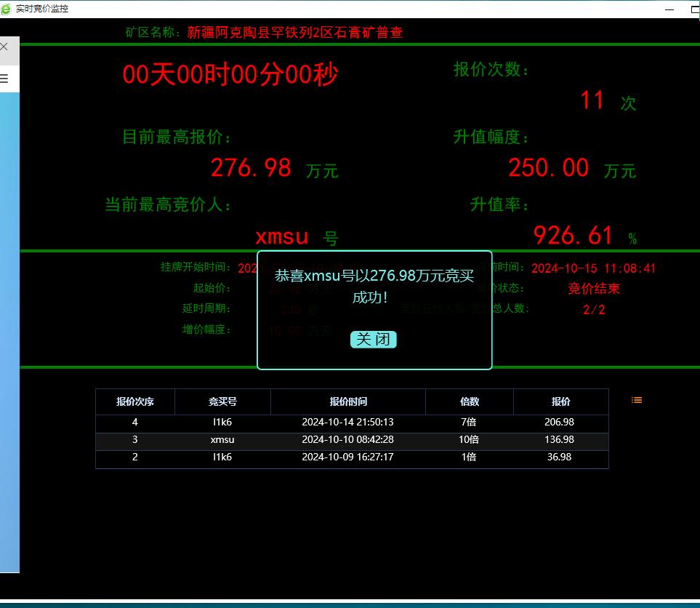Click the 竞买号 column header
Viewport: 700px width, 608px height.
pos(222,401)
